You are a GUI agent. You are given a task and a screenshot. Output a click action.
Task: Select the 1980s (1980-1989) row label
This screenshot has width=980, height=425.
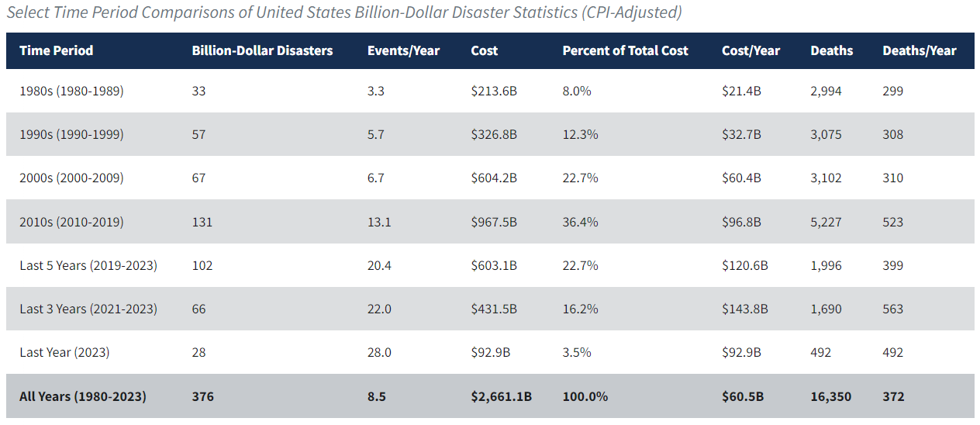[71, 92]
